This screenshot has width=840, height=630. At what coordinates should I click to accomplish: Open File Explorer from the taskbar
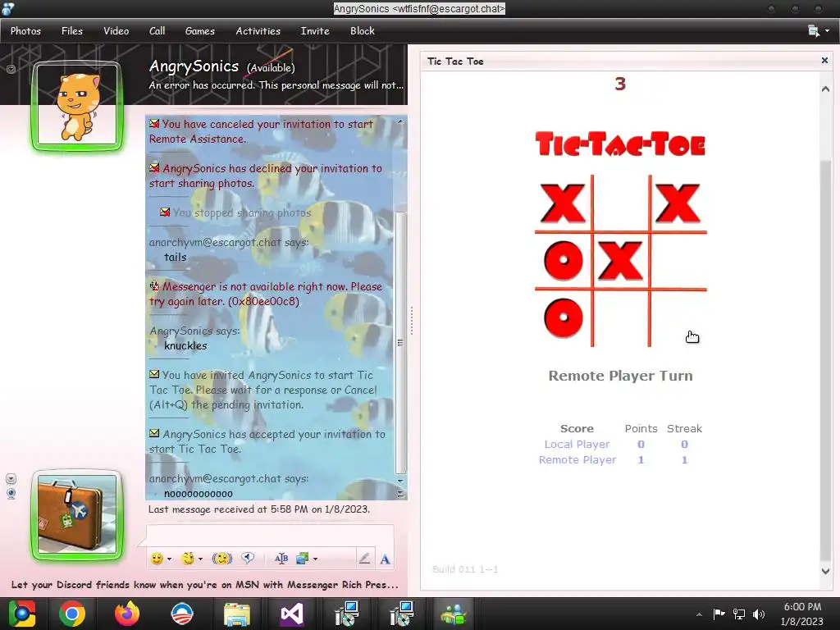pyautogui.click(x=236, y=614)
